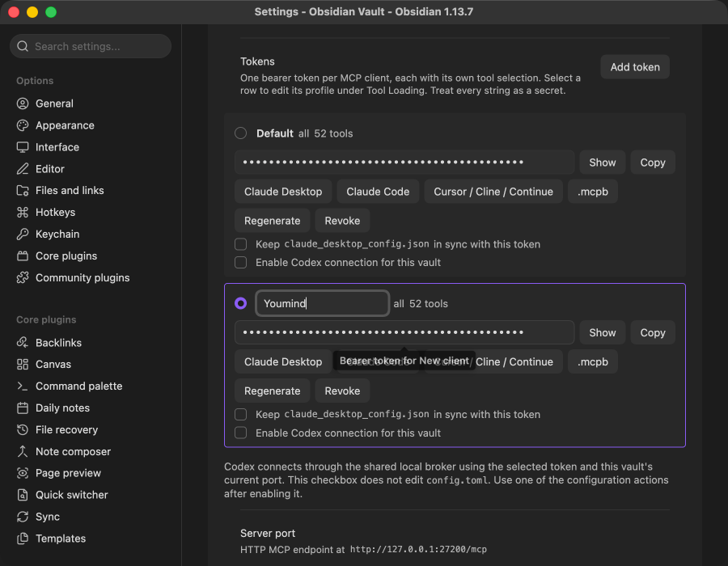Viewport: 728px width, 566px height.
Task: Revoke the Youmind token
Action: point(342,391)
